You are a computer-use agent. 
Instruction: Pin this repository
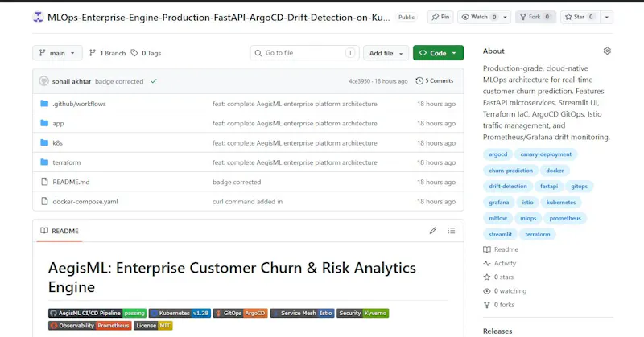[x=440, y=17]
